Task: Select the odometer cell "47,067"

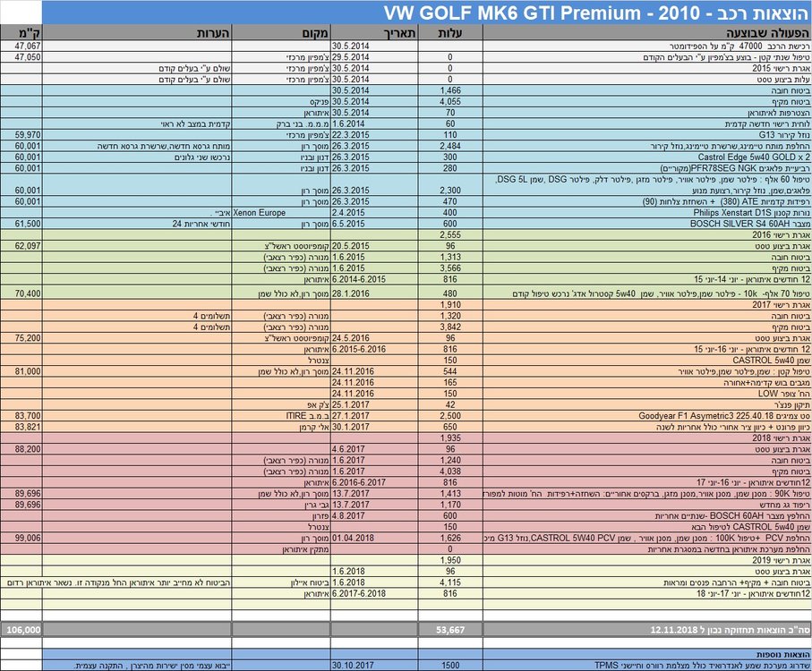Action: click(x=21, y=46)
